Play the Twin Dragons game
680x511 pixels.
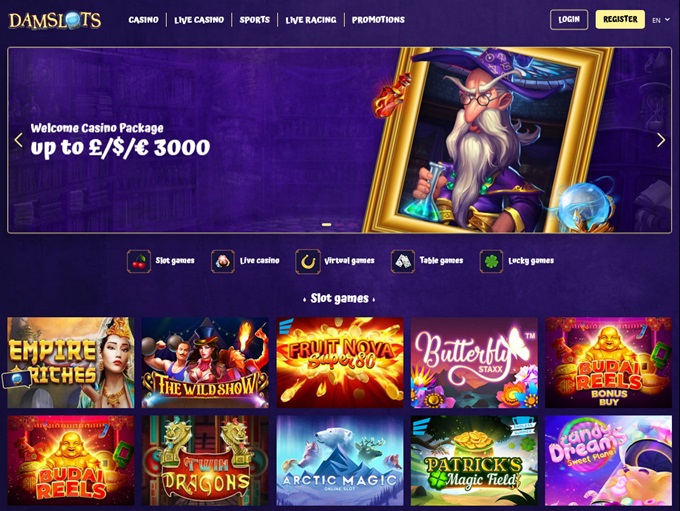pos(205,461)
